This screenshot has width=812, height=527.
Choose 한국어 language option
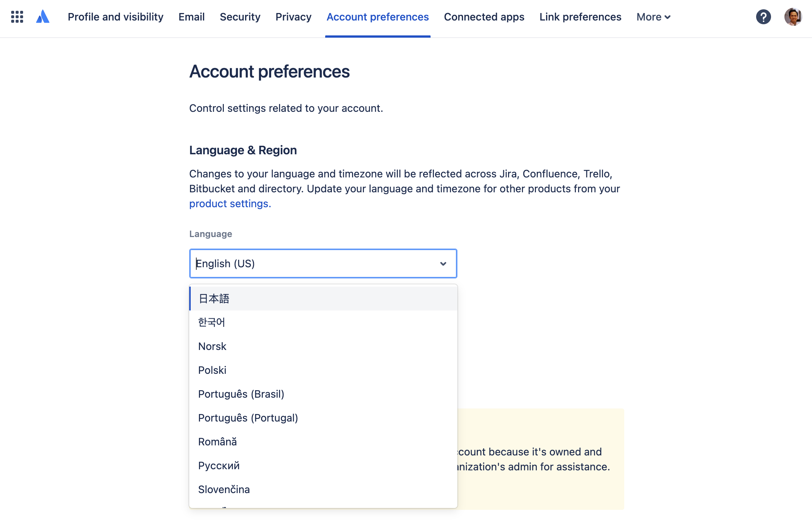[212, 322]
